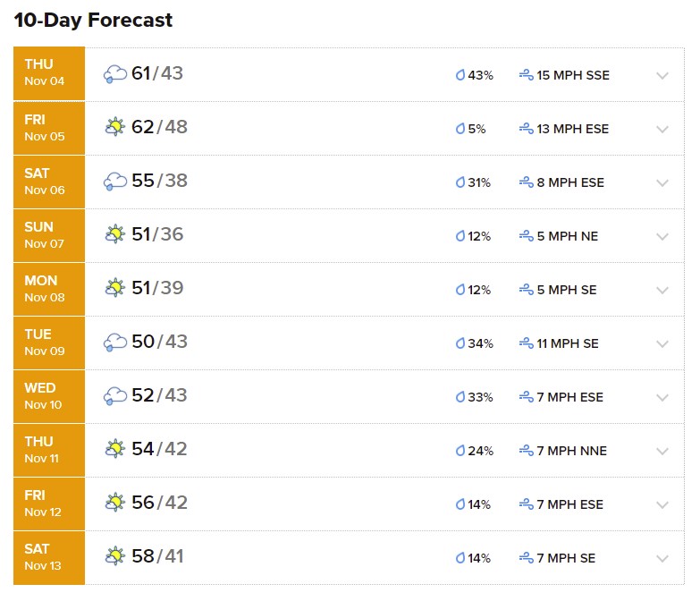The height and width of the screenshot is (601, 700).
Task: Select the SAT Nov 13 day tile
Action: tap(49, 558)
